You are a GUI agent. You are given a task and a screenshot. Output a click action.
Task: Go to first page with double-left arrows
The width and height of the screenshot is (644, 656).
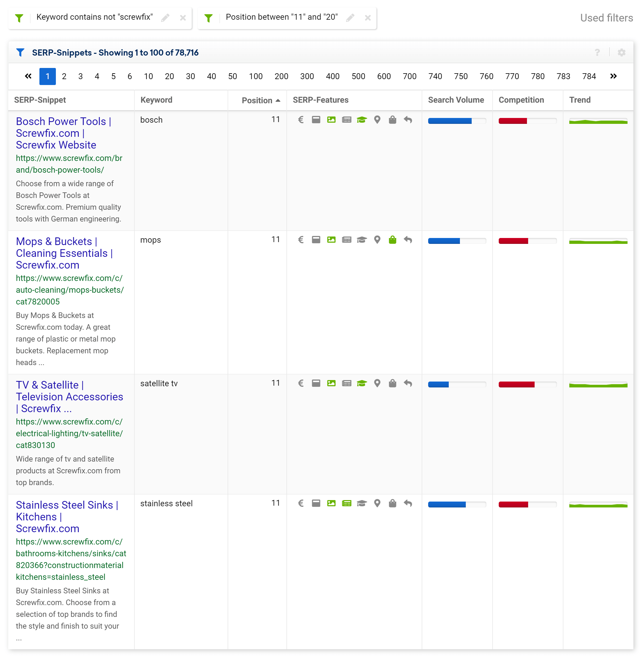29,76
